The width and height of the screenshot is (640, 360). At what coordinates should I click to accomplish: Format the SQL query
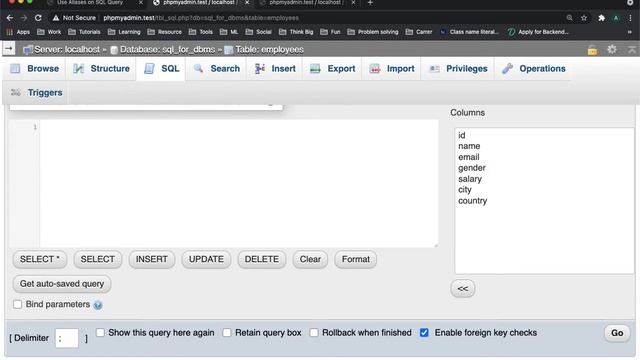[356, 259]
